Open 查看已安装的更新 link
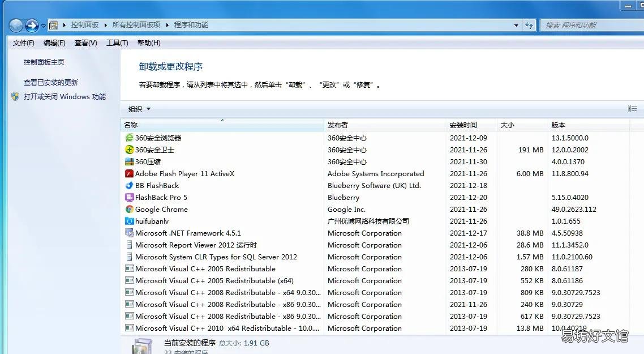Screen dimensions: 644x354 coord(51,83)
